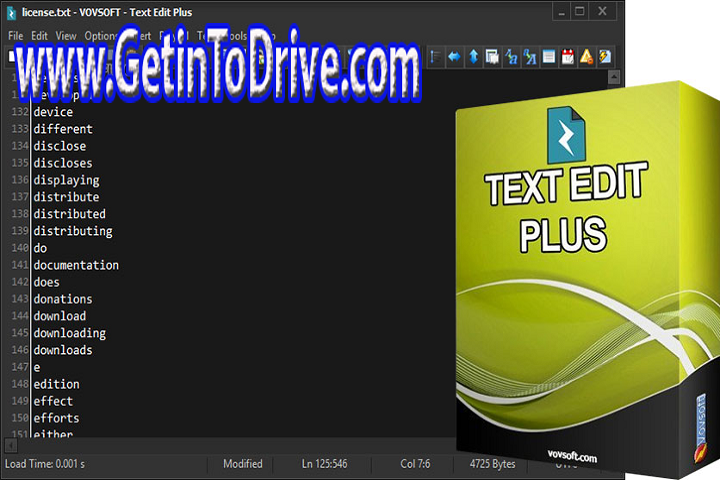Image resolution: width=720 pixels, height=480 pixels.
Task: Click the word 'device' on line 132
Action: (53, 112)
